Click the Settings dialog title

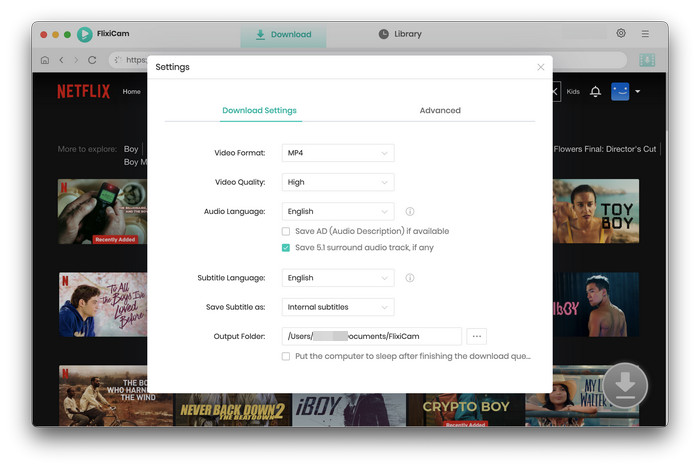coord(172,67)
